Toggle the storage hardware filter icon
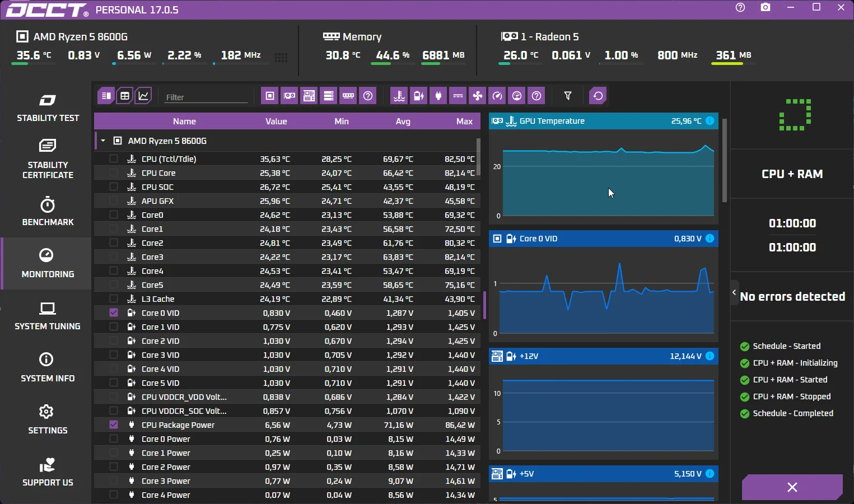This screenshot has height=504, width=854. click(x=329, y=96)
